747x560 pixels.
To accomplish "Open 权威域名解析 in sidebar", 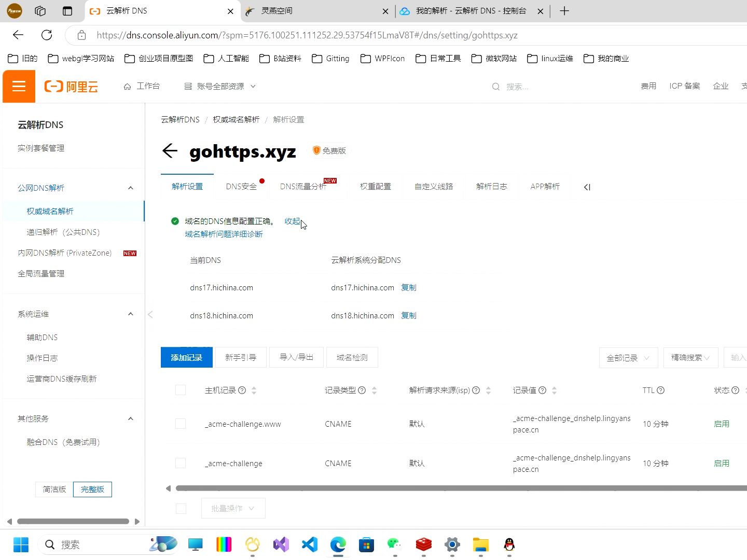I will tap(73, 211).
